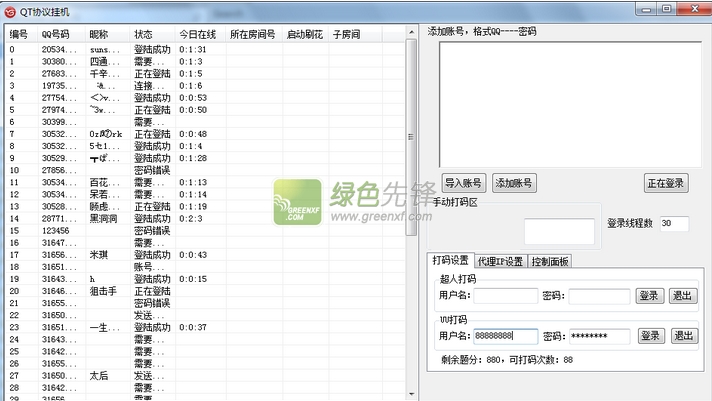The width and height of the screenshot is (712, 401).
Task: Click 账号... status in row 18
Action: [149, 267]
